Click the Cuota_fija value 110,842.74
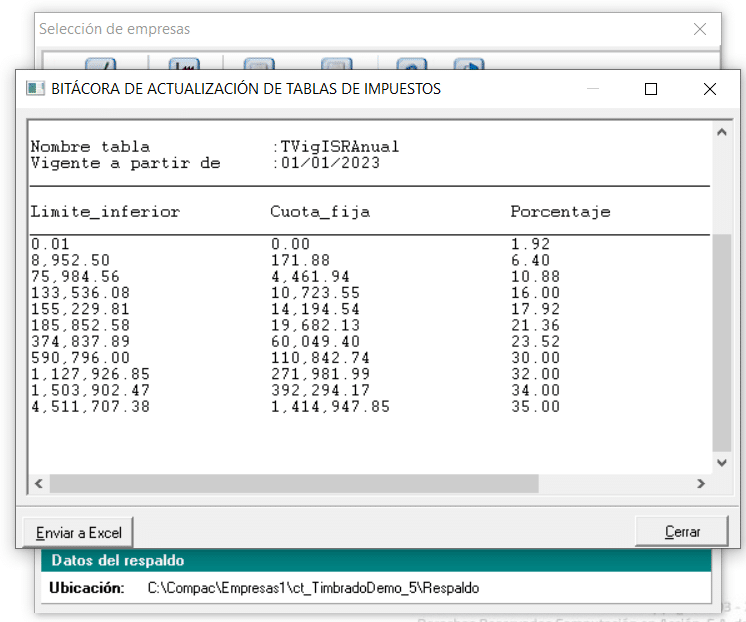746x622 pixels. point(320,357)
